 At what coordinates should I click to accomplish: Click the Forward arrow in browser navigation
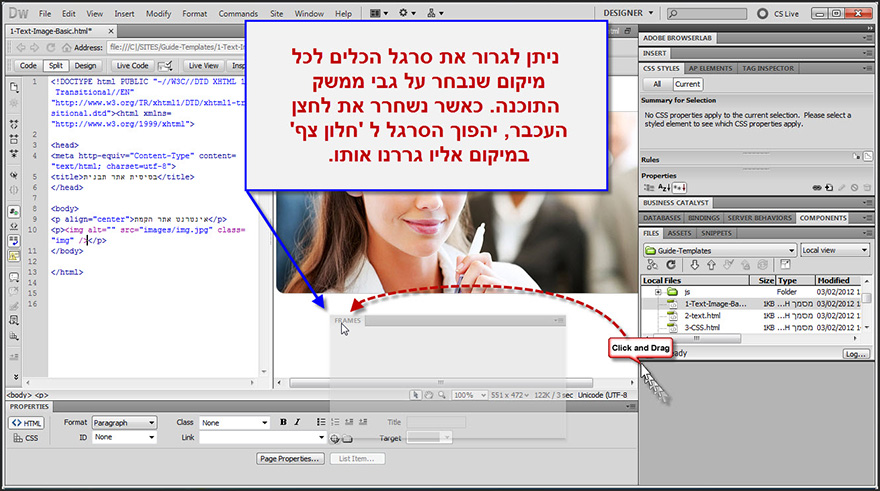(35, 48)
